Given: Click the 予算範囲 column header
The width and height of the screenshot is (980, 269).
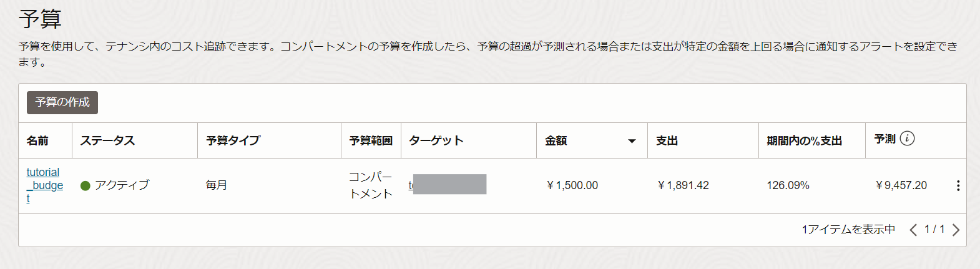Looking at the screenshot, I should coord(371,141).
